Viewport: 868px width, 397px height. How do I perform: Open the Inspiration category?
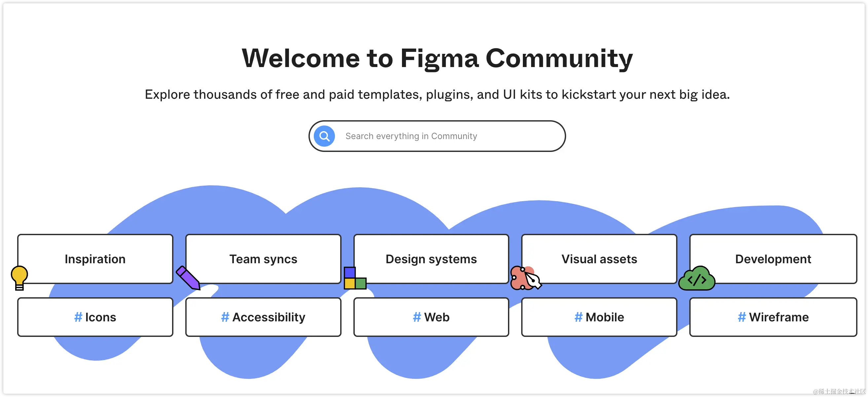[95, 259]
